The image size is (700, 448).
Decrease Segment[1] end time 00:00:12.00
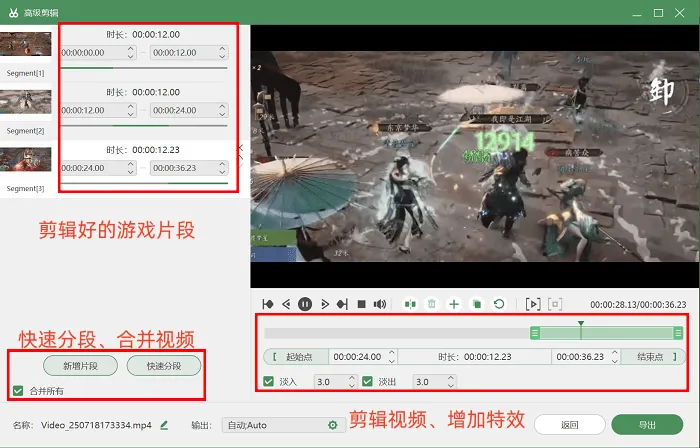coord(222,56)
